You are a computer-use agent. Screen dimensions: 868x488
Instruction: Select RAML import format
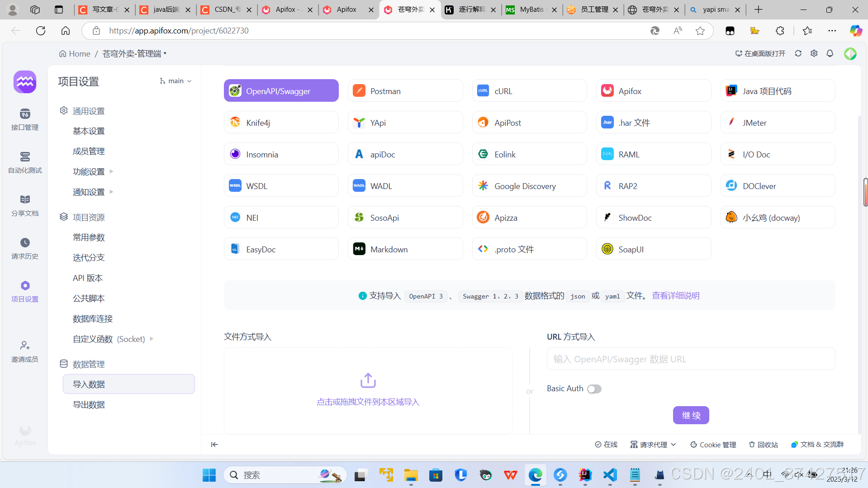click(x=654, y=154)
